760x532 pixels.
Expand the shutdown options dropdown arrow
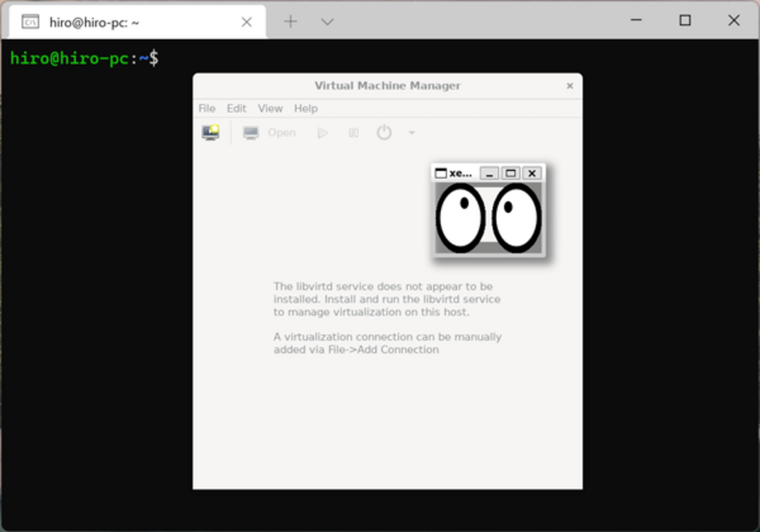click(412, 133)
